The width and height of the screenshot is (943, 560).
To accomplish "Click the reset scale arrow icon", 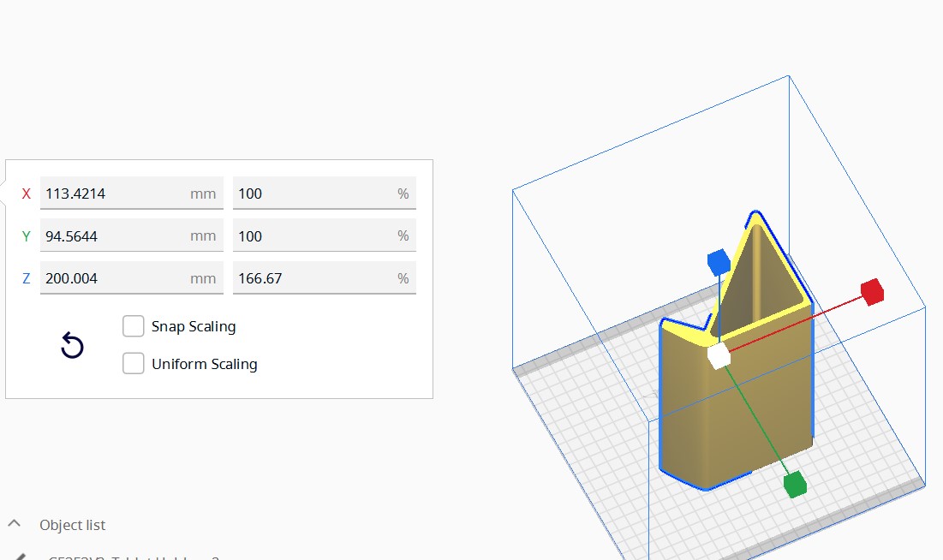I will coord(72,346).
